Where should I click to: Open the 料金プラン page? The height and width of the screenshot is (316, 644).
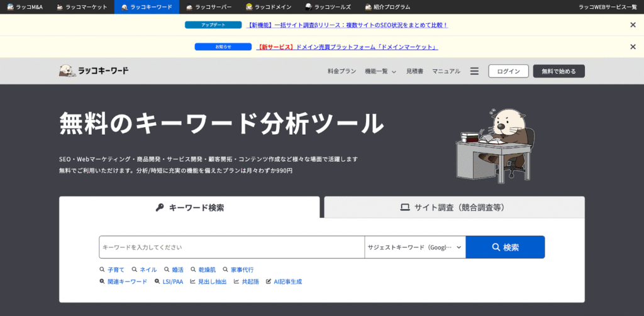pos(341,71)
